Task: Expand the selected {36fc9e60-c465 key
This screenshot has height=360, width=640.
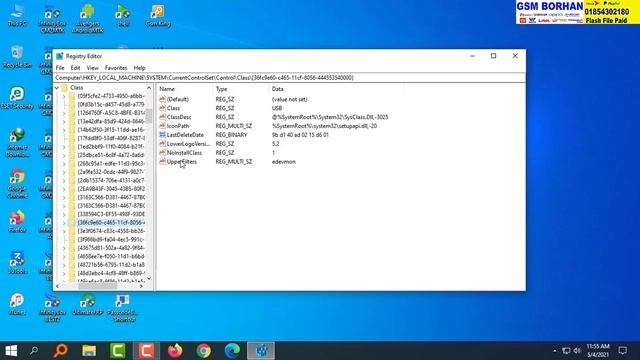Action: coord(64,223)
